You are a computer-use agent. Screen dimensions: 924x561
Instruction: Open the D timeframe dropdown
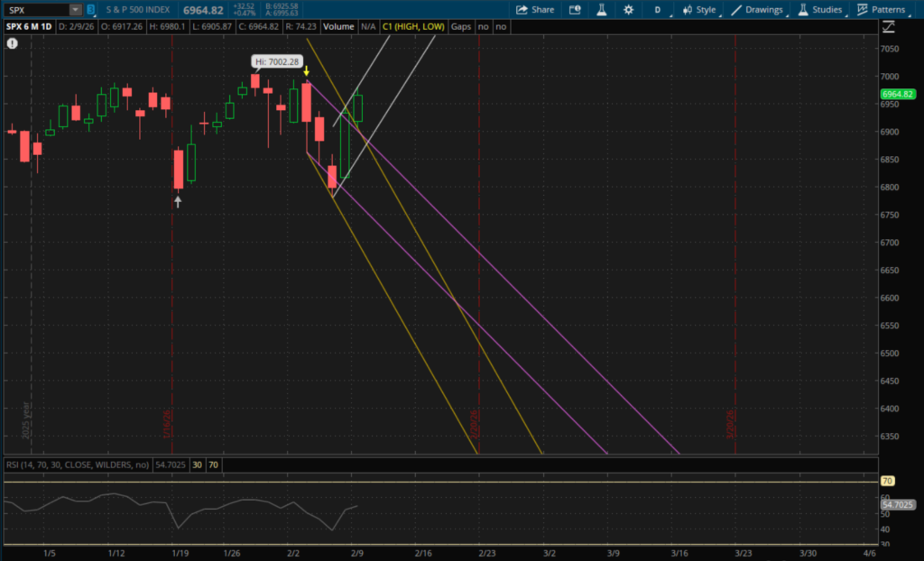[x=657, y=10]
